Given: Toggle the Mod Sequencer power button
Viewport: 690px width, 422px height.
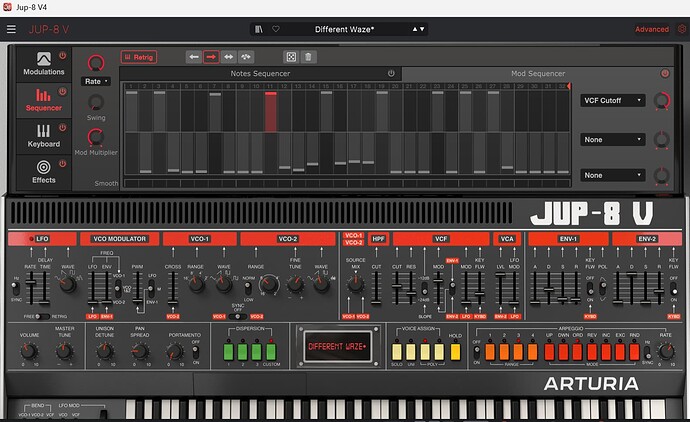Looking at the screenshot, I should (665, 73).
